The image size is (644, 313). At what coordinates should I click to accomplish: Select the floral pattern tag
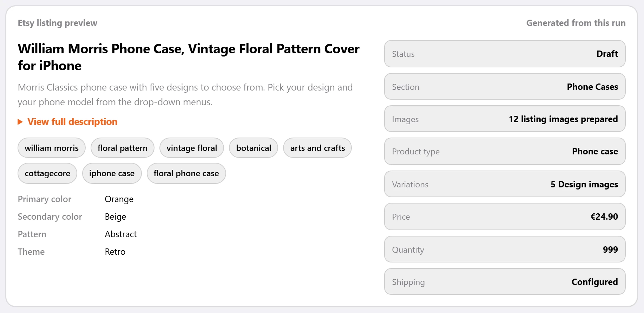pyautogui.click(x=123, y=148)
